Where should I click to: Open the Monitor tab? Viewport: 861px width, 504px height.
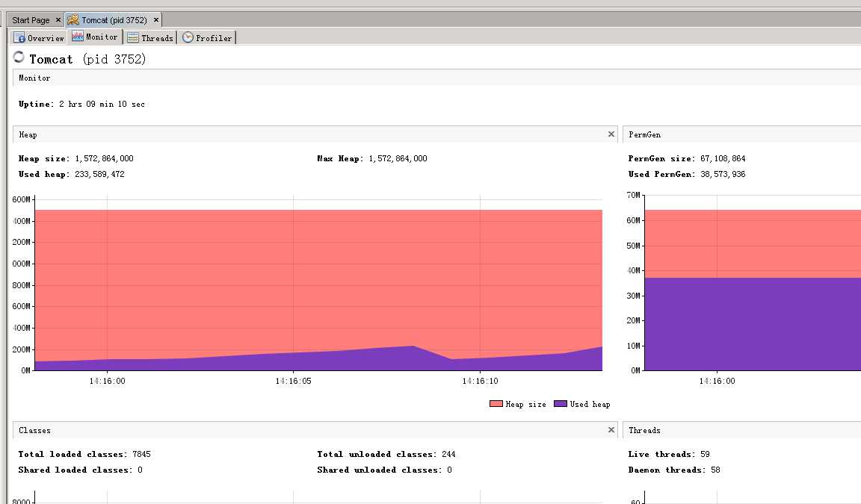point(95,37)
